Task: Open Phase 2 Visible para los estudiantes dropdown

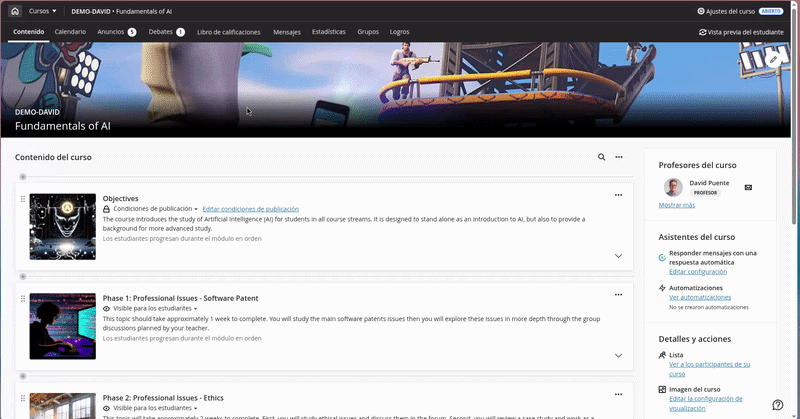Action: (155, 408)
